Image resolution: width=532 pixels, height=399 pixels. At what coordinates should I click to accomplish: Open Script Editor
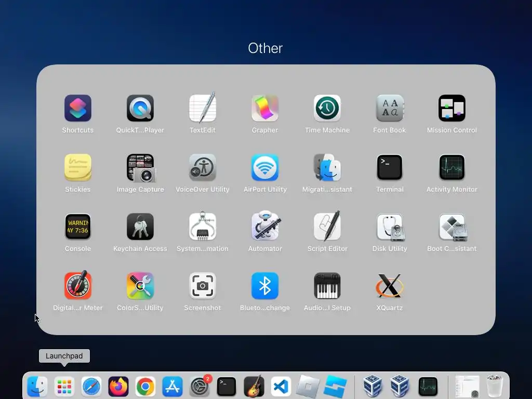(327, 227)
